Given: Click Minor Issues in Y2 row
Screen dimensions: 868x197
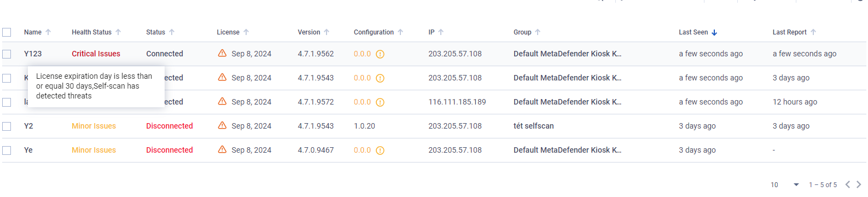Looking at the screenshot, I should [94, 126].
